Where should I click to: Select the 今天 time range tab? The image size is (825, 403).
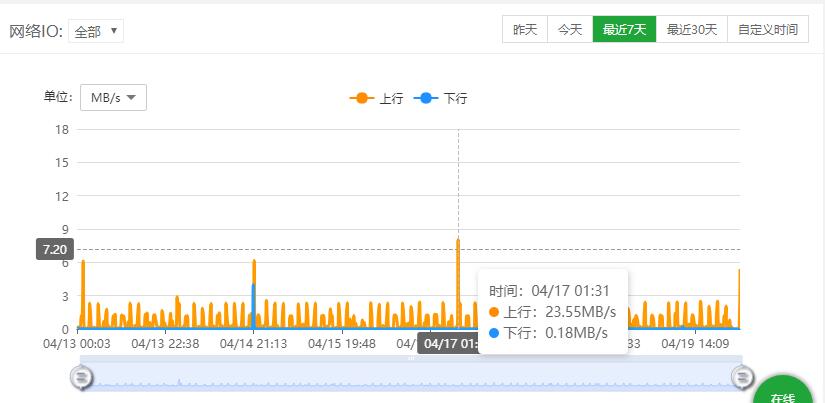(x=570, y=29)
